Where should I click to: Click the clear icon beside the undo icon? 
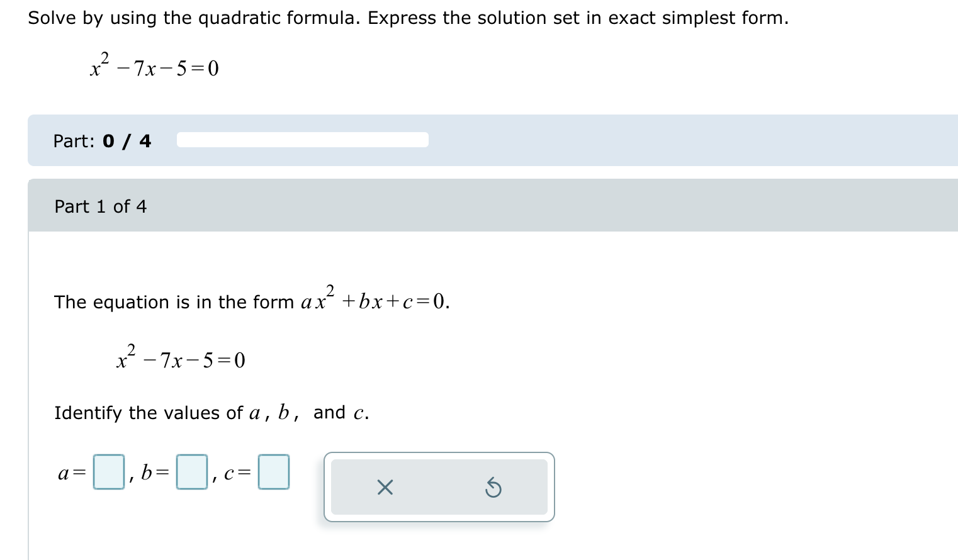point(385,488)
